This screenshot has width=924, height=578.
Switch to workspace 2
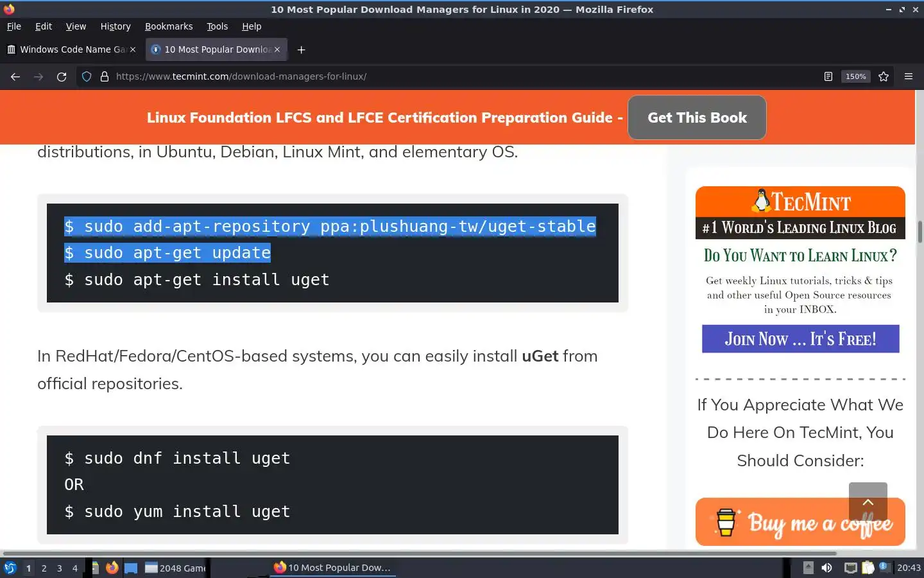point(44,568)
